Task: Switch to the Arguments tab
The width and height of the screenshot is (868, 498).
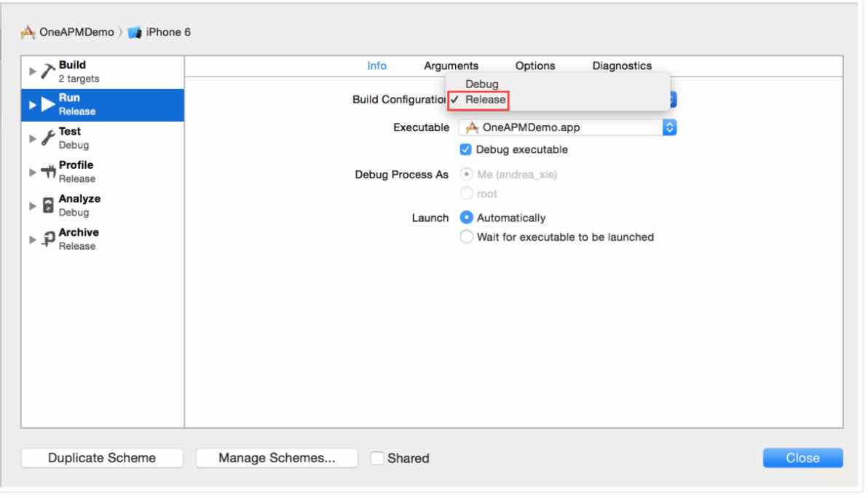Action: click(451, 66)
